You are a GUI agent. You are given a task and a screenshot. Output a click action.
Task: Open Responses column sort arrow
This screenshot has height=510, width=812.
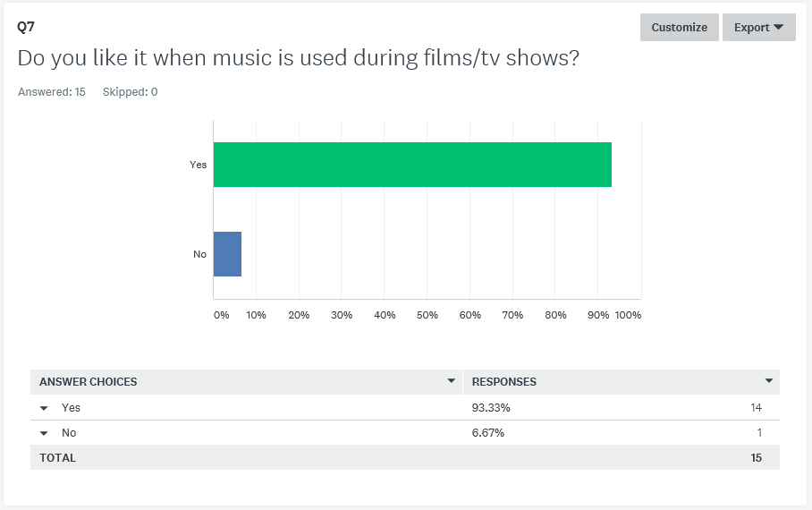pos(769,381)
